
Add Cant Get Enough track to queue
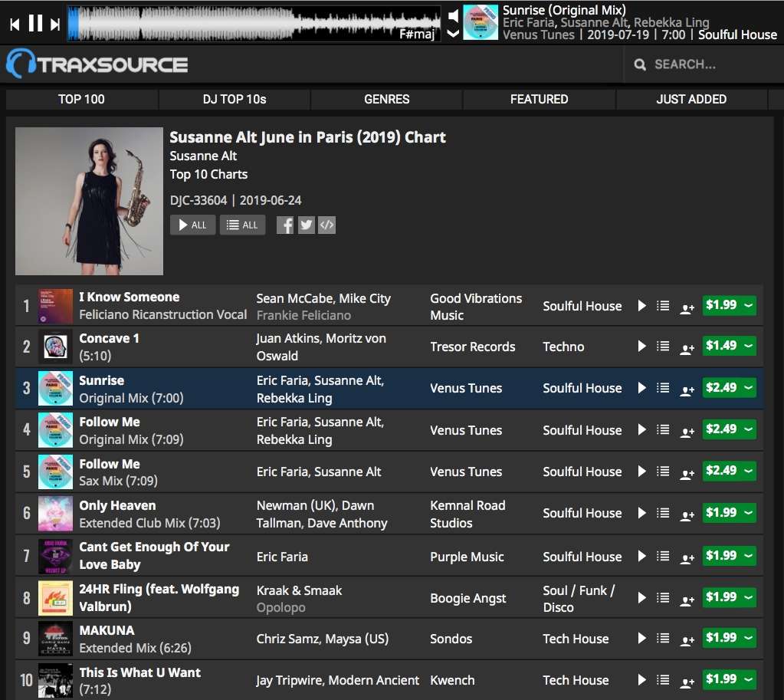[x=663, y=557]
